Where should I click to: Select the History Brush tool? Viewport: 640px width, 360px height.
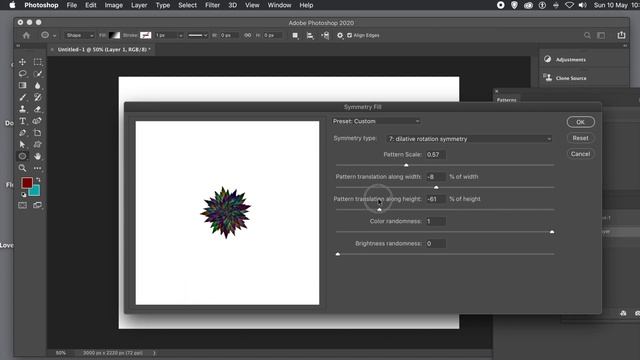(x=38, y=97)
